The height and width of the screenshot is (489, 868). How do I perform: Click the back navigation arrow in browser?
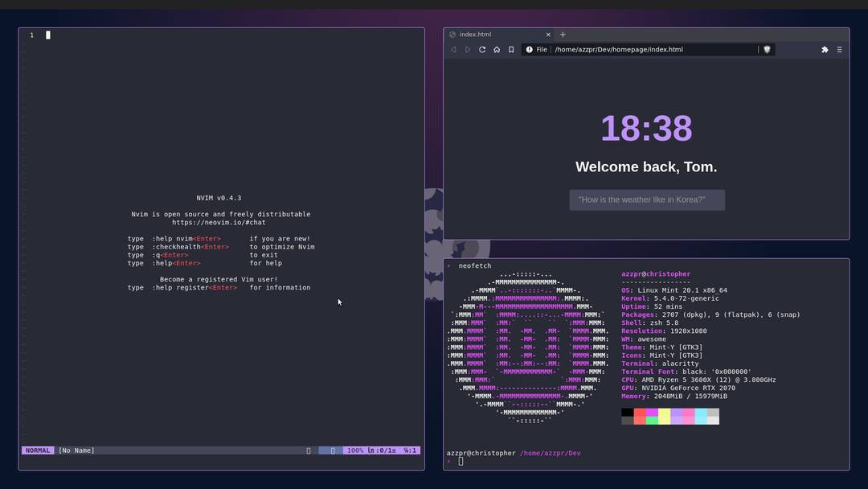pyautogui.click(x=452, y=49)
